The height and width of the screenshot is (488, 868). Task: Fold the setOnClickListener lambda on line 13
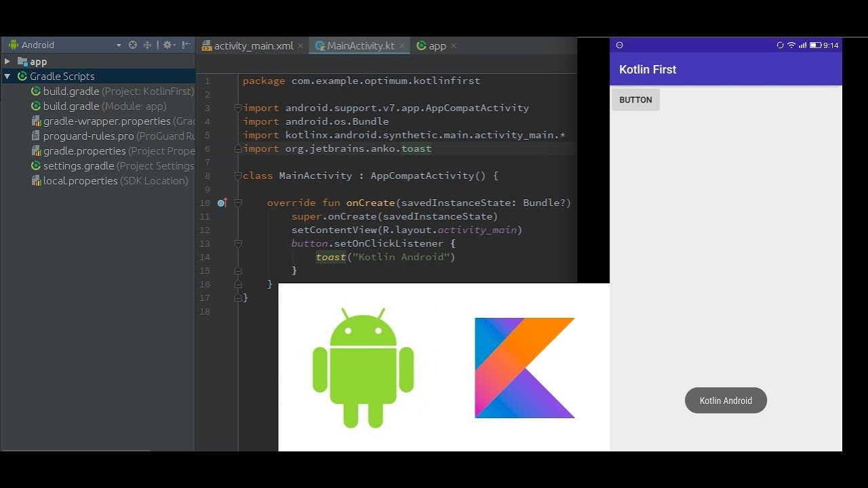click(x=238, y=243)
